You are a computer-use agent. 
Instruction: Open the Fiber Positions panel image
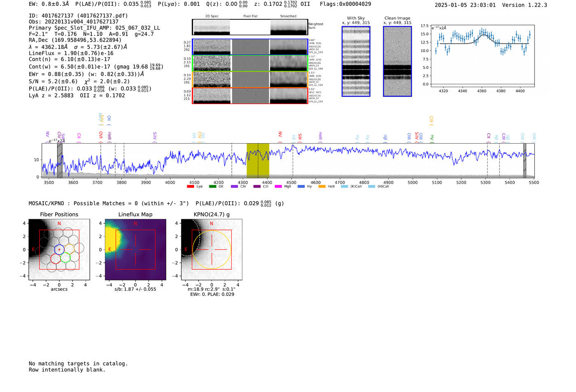(59, 250)
